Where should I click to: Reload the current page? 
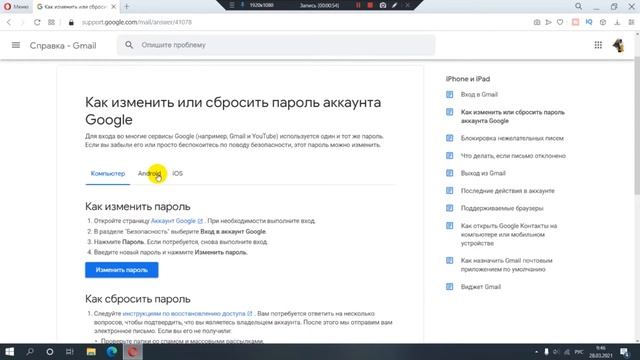pos(37,22)
